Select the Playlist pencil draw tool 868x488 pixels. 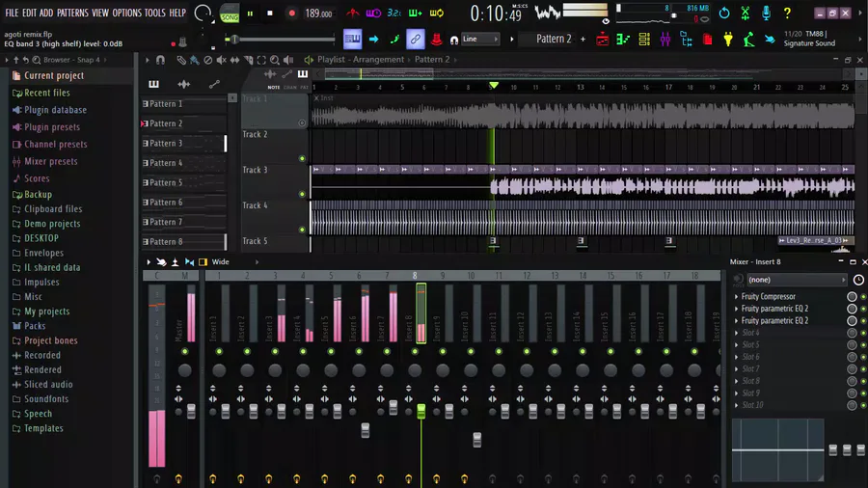[181, 60]
